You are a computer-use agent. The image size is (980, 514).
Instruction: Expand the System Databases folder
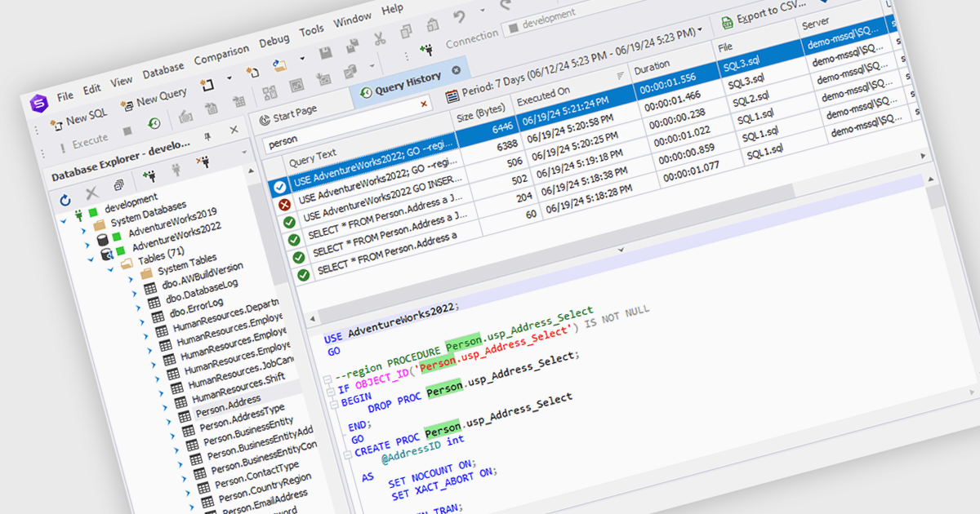pos(82,232)
